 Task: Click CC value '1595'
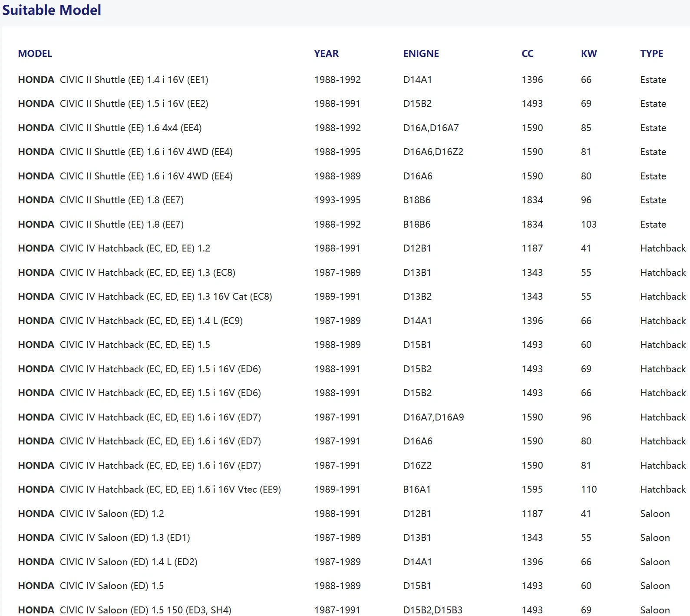point(532,490)
